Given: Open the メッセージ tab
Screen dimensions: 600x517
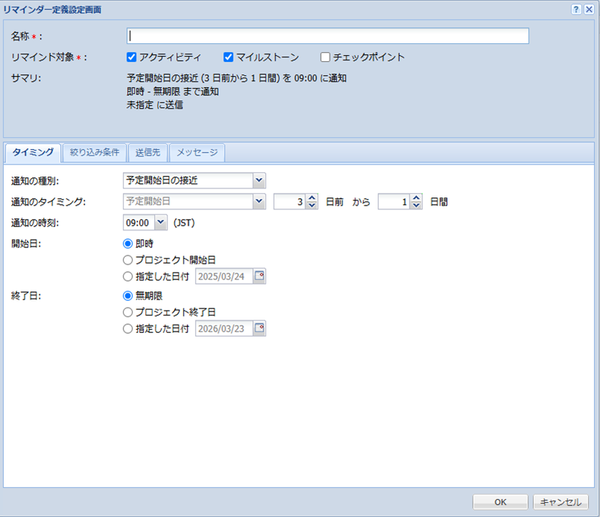Looking at the screenshot, I should coord(197,153).
